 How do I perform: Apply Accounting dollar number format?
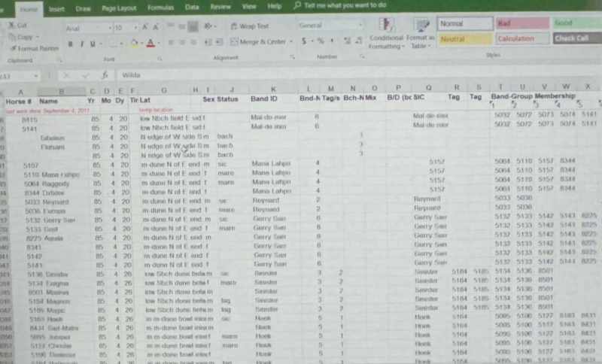[304, 41]
